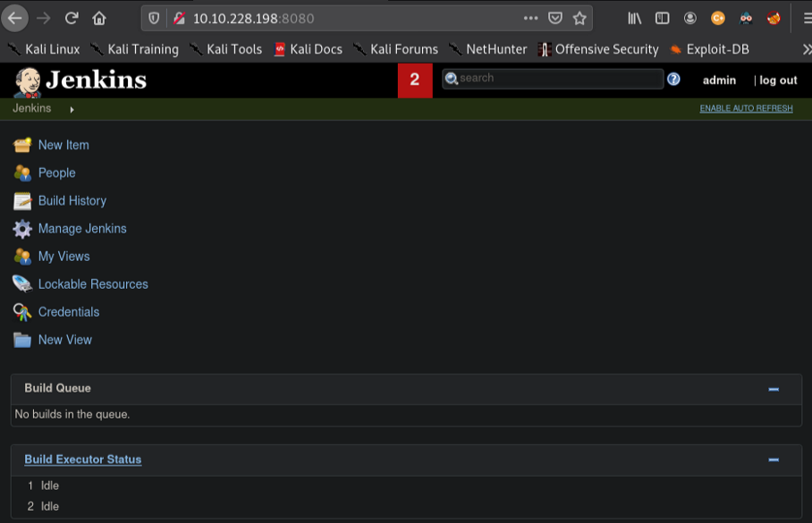Screen dimensions: 812x523
Task: Click the FoxyProxy extension icon
Action: pos(774,19)
